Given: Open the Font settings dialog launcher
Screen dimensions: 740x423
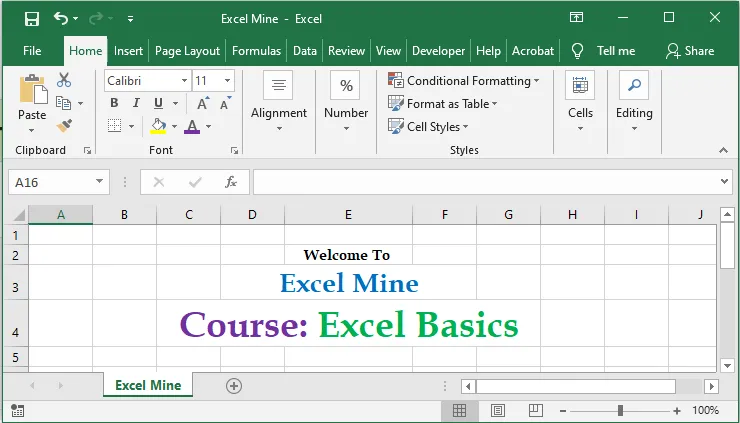Looking at the screenshot, I should tap(235, 150).
